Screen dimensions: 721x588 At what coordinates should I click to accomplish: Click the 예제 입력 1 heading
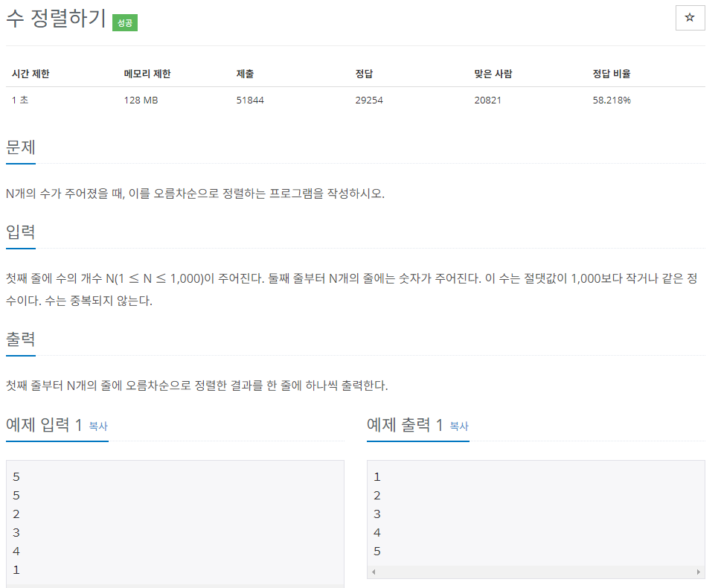44,425
